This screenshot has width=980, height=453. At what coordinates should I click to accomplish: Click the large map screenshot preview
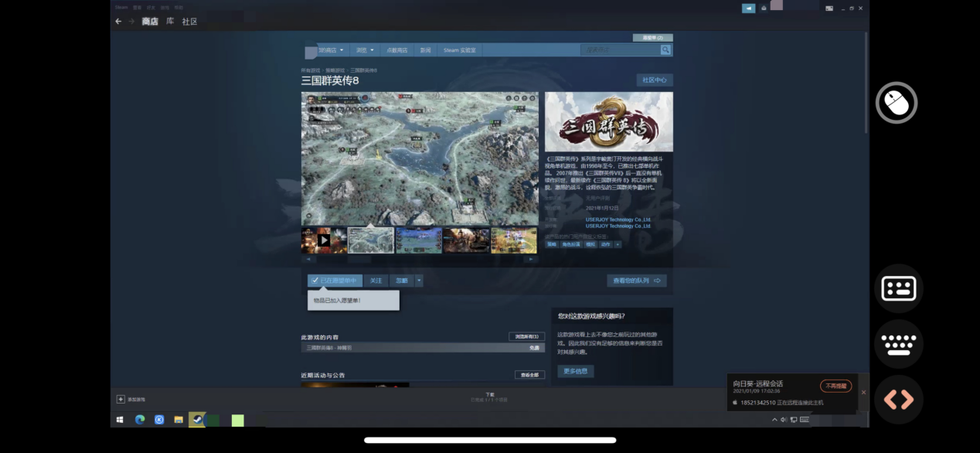point(420,158)
